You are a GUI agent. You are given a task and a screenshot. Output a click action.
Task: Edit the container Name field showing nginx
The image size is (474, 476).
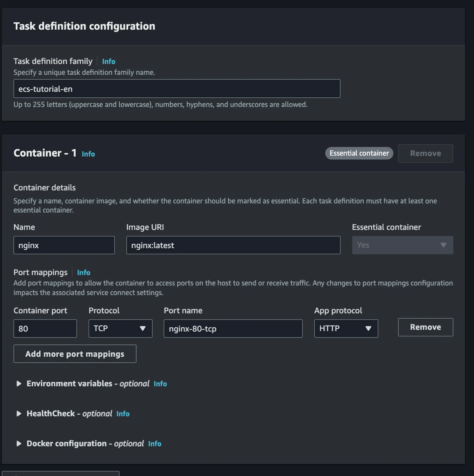tap(64, 245)
